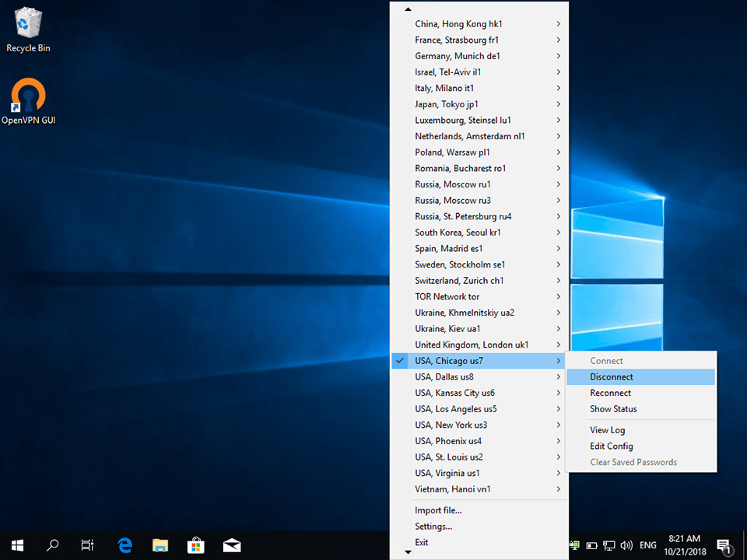Expand Netherlands, Amsterdam nl1 submenu arrow
This screenshot has width=747, height=560.
559,136
